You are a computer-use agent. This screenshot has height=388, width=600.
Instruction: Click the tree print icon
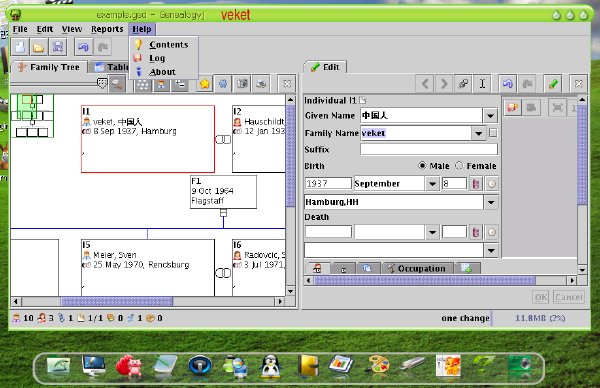click(261, 84)
